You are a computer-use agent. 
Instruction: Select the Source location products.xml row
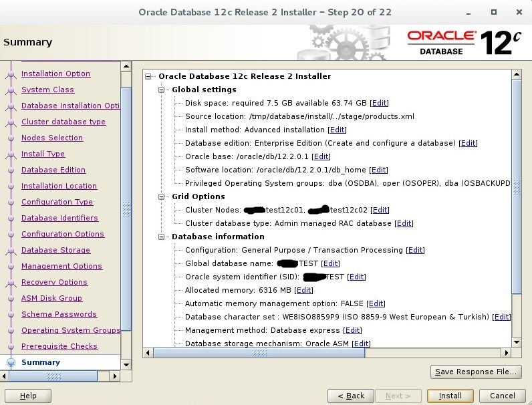299,116
